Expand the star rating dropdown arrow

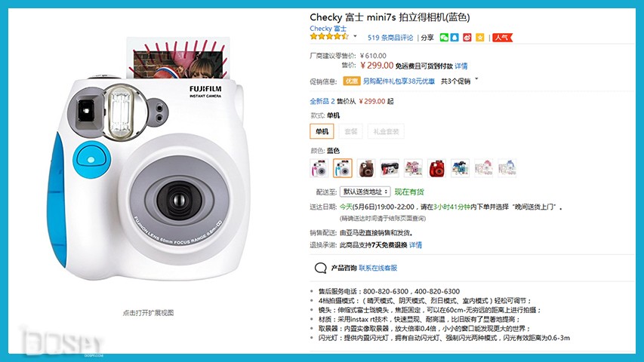[x=355, y=36]
